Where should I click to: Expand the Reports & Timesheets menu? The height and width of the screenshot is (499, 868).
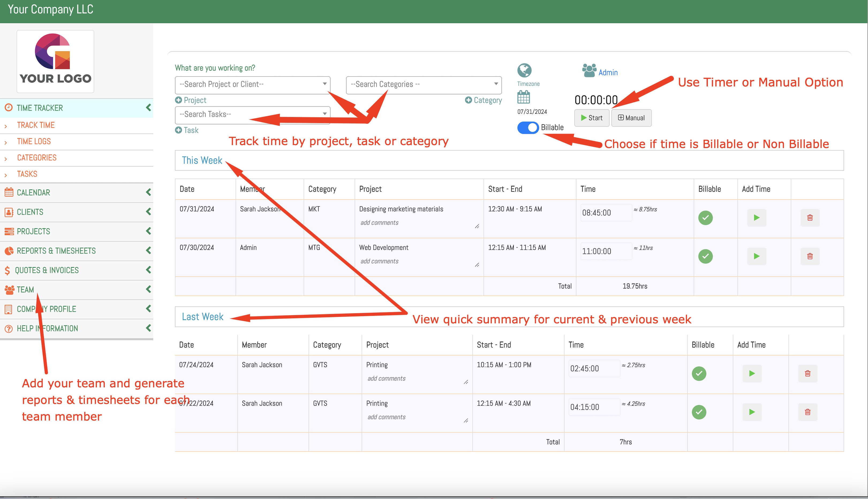coord(56,251)
